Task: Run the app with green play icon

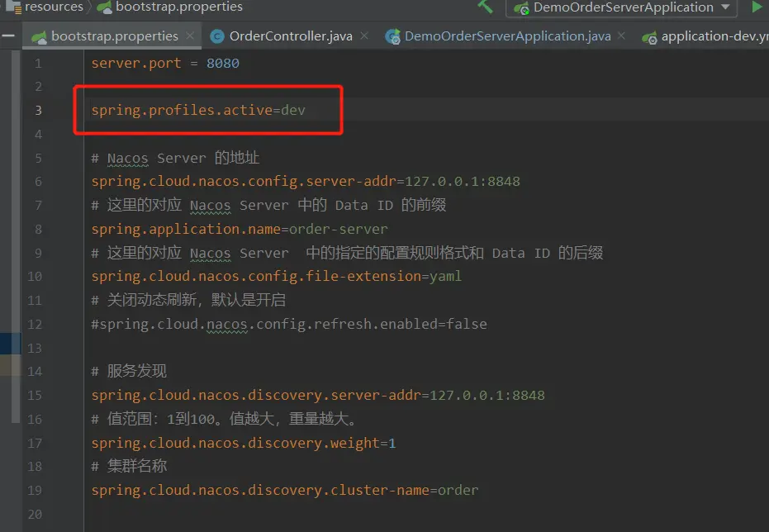Action: pyautogui.click(x=756, y=7)
